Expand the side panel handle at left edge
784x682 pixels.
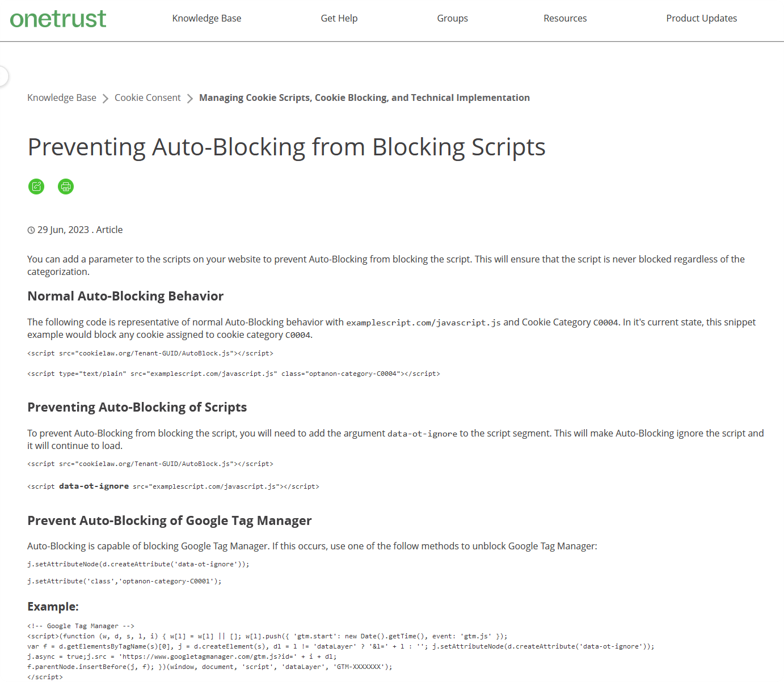point(3,76)
